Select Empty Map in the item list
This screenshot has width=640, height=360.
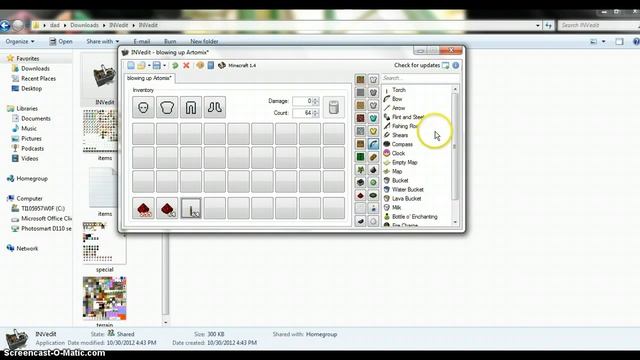[x=404, y=162]
